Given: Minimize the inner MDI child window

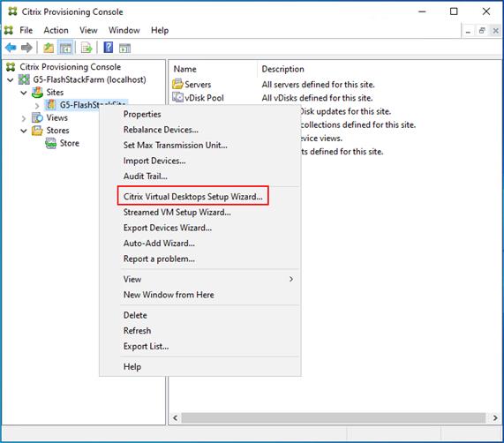Looking at the screenshot, I should (468, 31).
